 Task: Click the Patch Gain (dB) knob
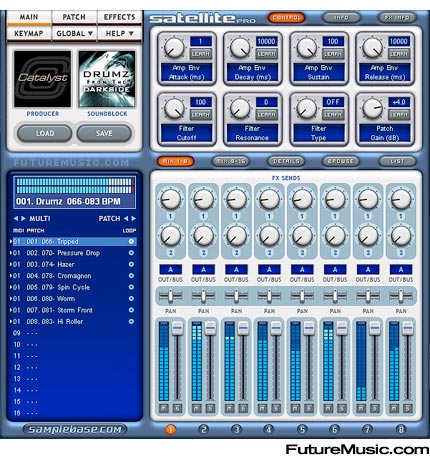pyautogui.click(x=372, y=109)
